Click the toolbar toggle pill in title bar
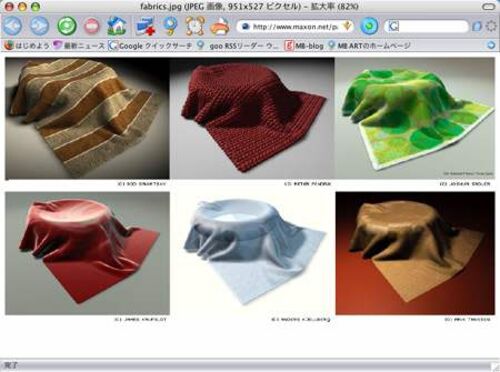This screenshot has width=500, height=372. pos(489,7)
